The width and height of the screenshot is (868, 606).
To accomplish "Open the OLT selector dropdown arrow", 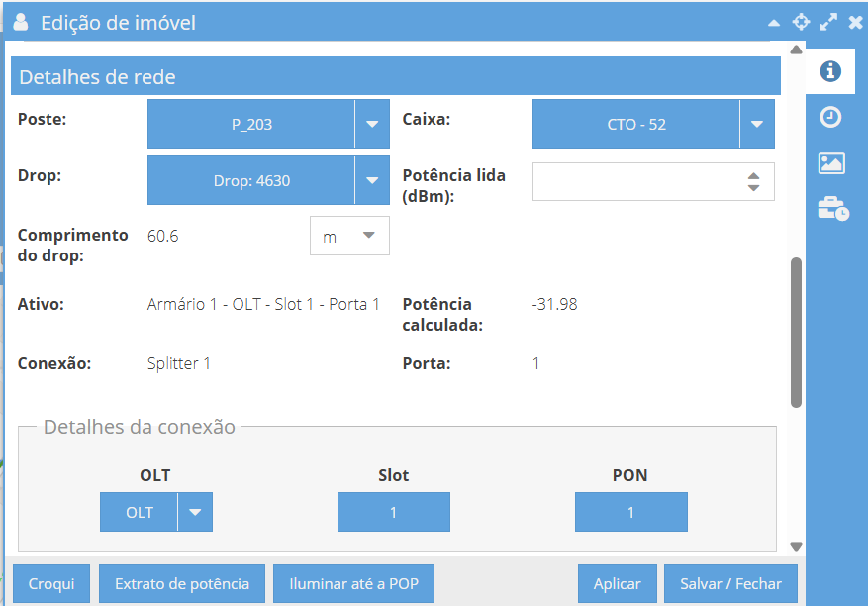I will [x=195, y=512].
